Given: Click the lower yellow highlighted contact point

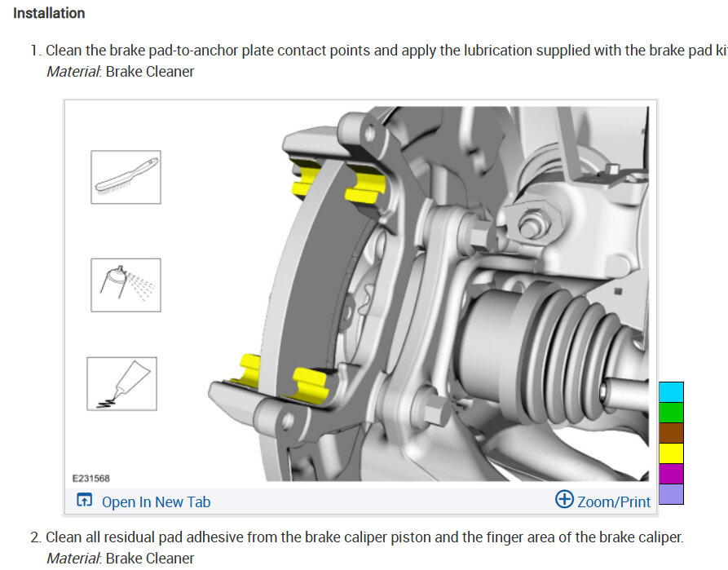Looking at the screenshot, I should [x=310, y=385].
